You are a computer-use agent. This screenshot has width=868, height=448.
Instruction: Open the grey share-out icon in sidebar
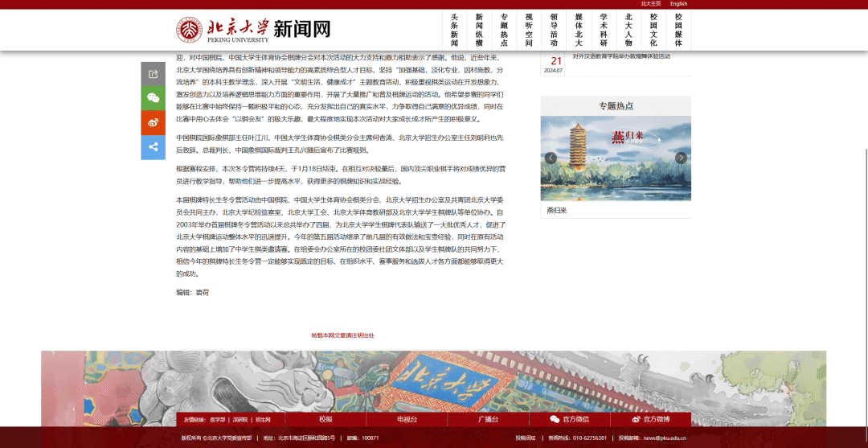click(154, 74)
